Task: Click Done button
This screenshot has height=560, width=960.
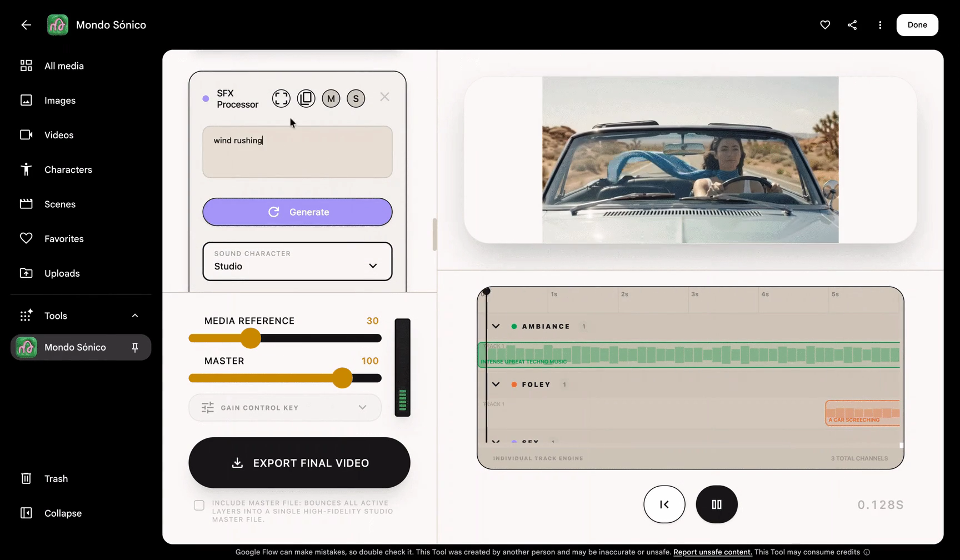Action: click(917, 25)
